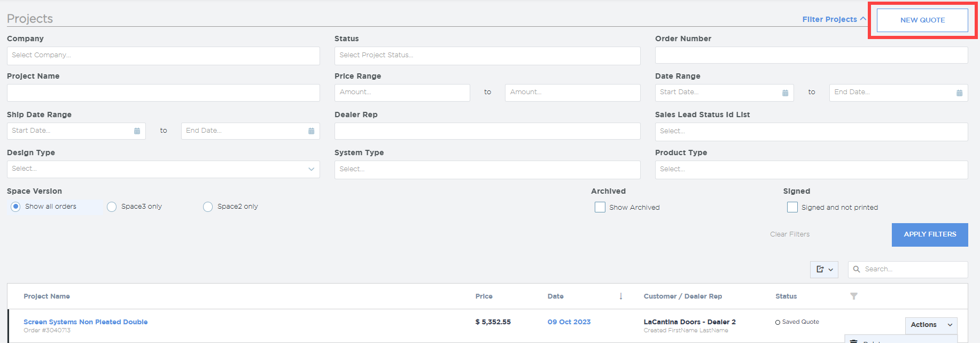This screenshot has height=343, width=980.
Task: Tick the Signed and not printed checkbox
Action: click(792, 207)
